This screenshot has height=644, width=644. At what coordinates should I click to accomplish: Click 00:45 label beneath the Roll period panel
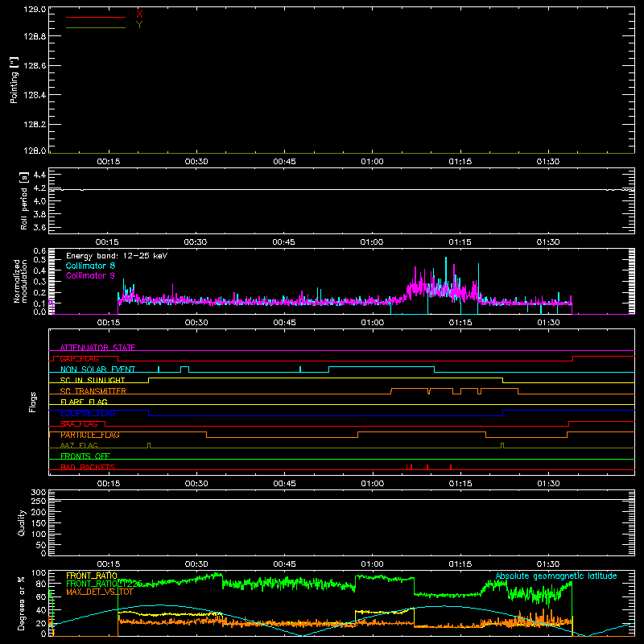283,242
